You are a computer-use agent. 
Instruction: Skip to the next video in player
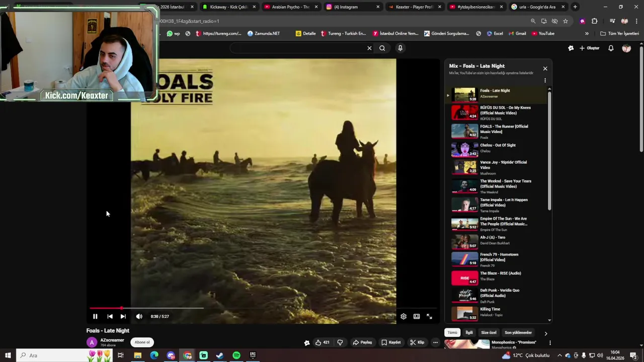click(x=123, y=316)
